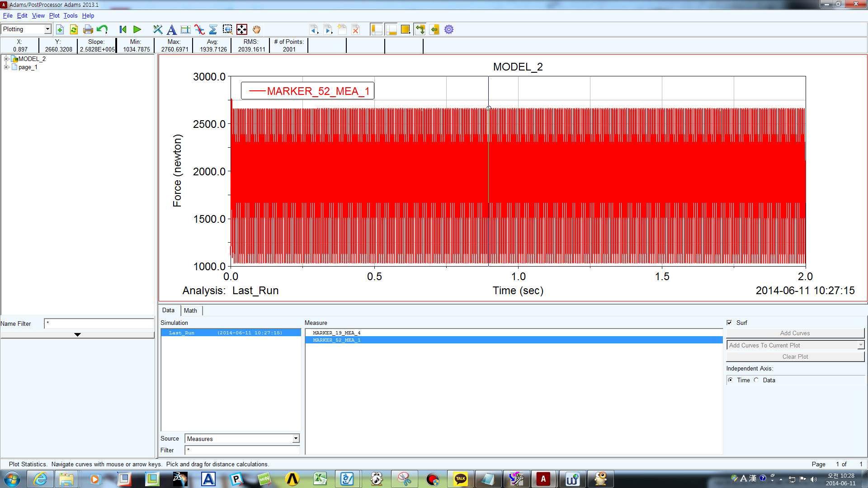
Task: Click the taskbar clock showing 10:28
Action: point(841,479)
